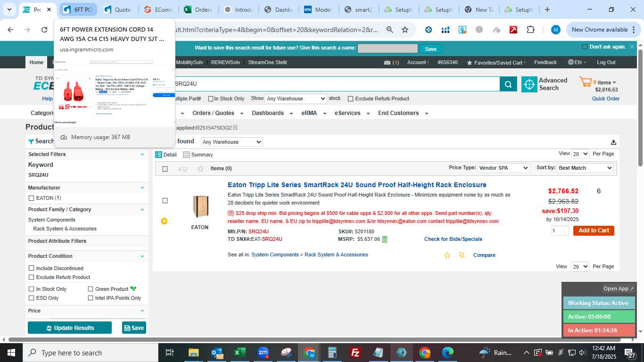The image size is (644, 362).
Task: Click the Add to Cart button
Action: (594, 230)
